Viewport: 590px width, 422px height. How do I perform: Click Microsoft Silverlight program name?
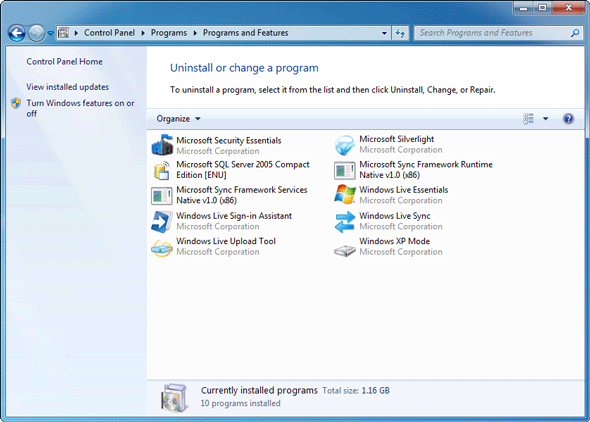point(397,139)
